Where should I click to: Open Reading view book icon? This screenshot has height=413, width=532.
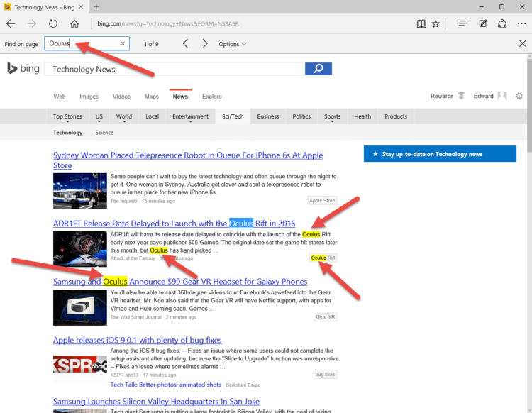tap(421, 23)
